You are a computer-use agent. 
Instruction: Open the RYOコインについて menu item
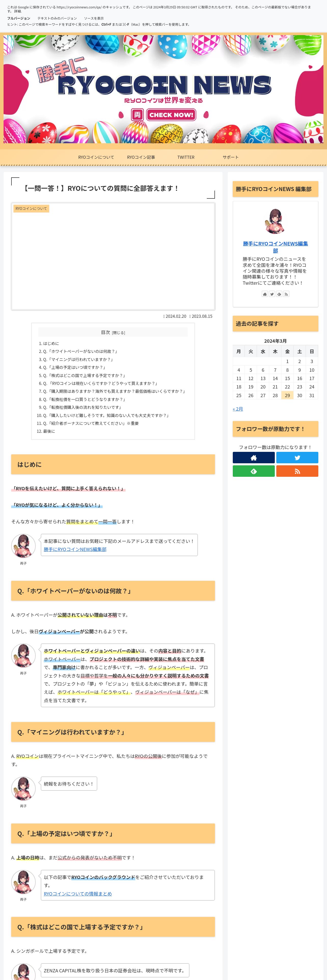pos(96,157)
